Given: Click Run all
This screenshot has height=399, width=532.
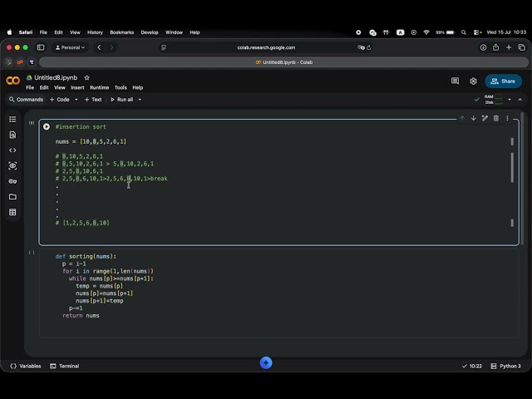Looking at the screenshot, I should click(x=122, y=100).
